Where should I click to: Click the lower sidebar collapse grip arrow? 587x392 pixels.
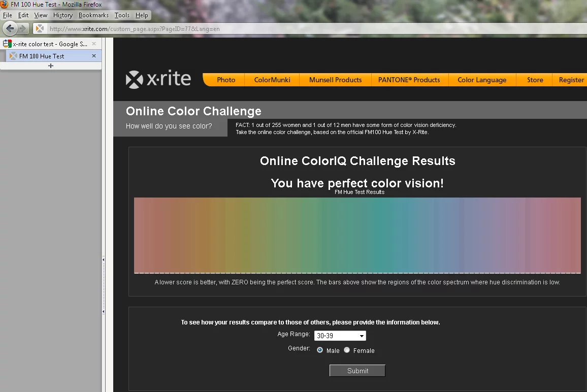click(103, 311)
